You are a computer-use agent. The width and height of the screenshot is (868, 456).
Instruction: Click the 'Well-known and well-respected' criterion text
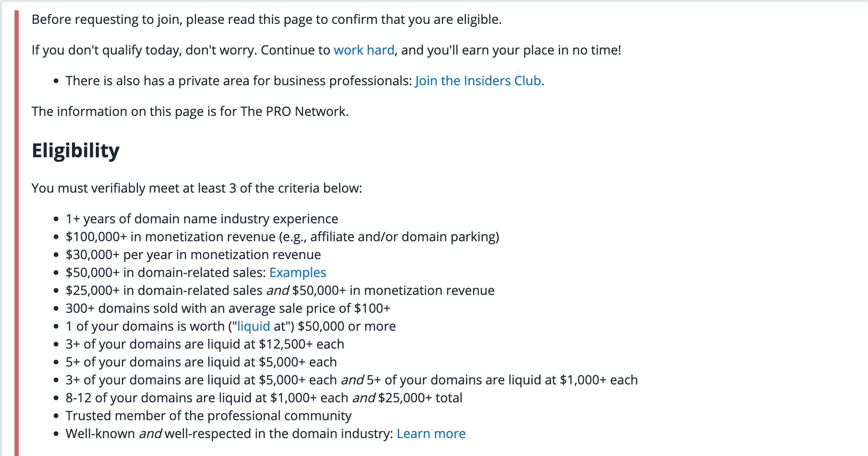(229, 433)
